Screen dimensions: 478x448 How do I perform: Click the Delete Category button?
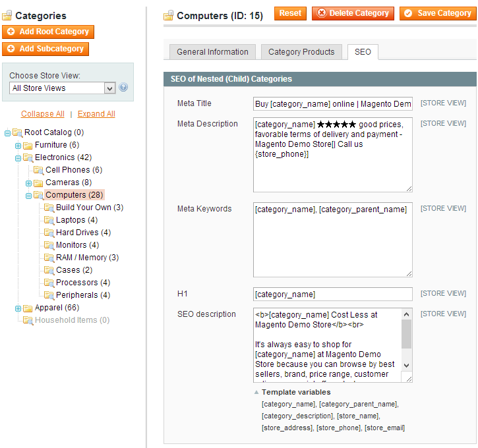click(353, 13)
